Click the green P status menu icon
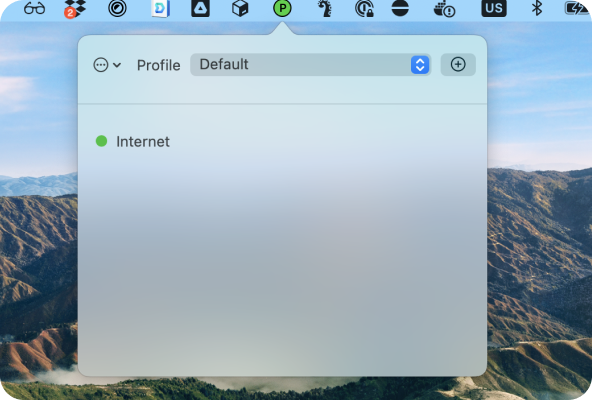This screenshot has width=592, height=400. coord(282,8)
